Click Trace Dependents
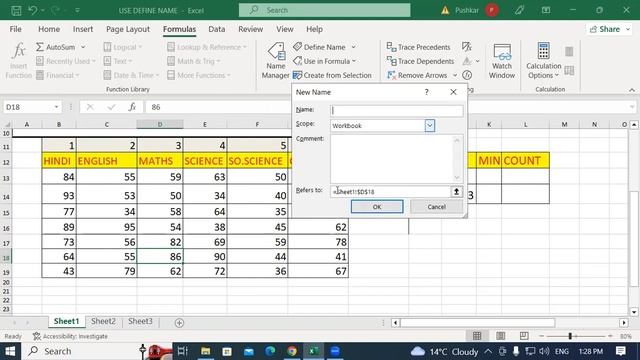Screen dimensions: 640x360 420,61
